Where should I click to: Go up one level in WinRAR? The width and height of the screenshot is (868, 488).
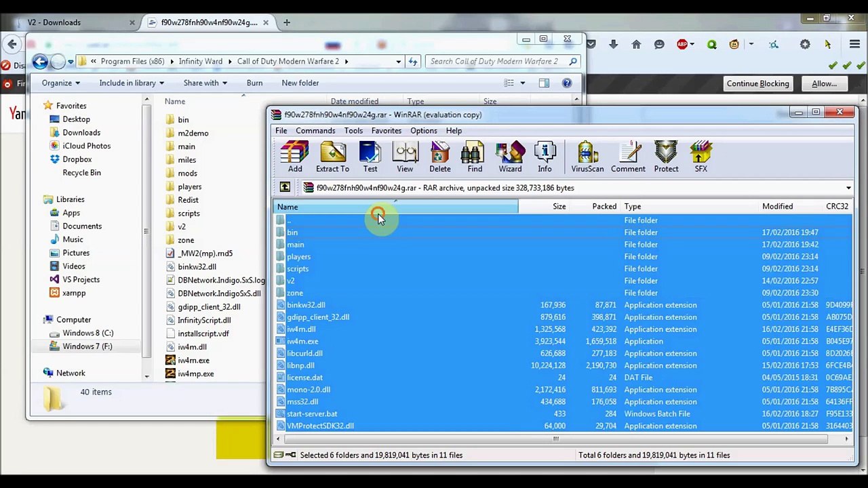[x=285, y=188]
